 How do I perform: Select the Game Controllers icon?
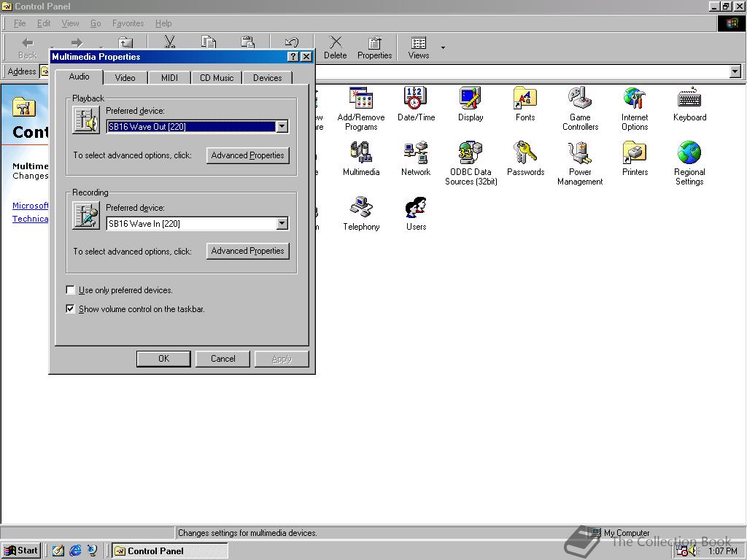[x=580, y=108]
